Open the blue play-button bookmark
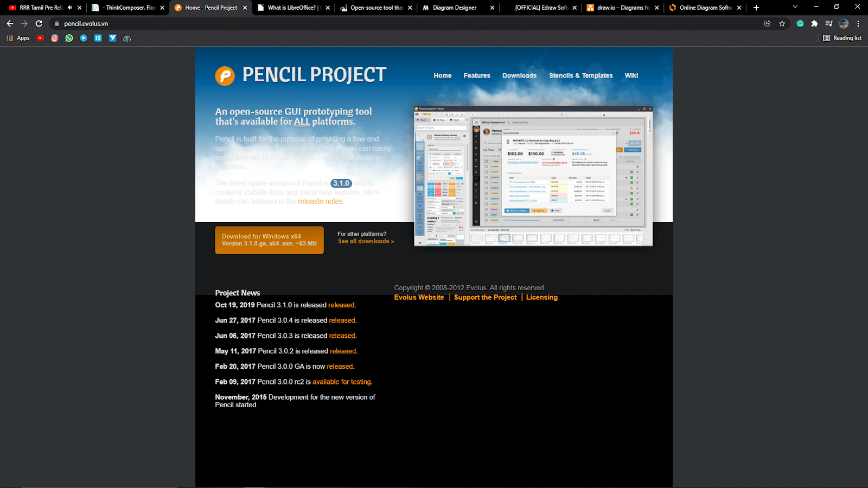Viewport: 868px width, 488px height. [x=84, y=38]
